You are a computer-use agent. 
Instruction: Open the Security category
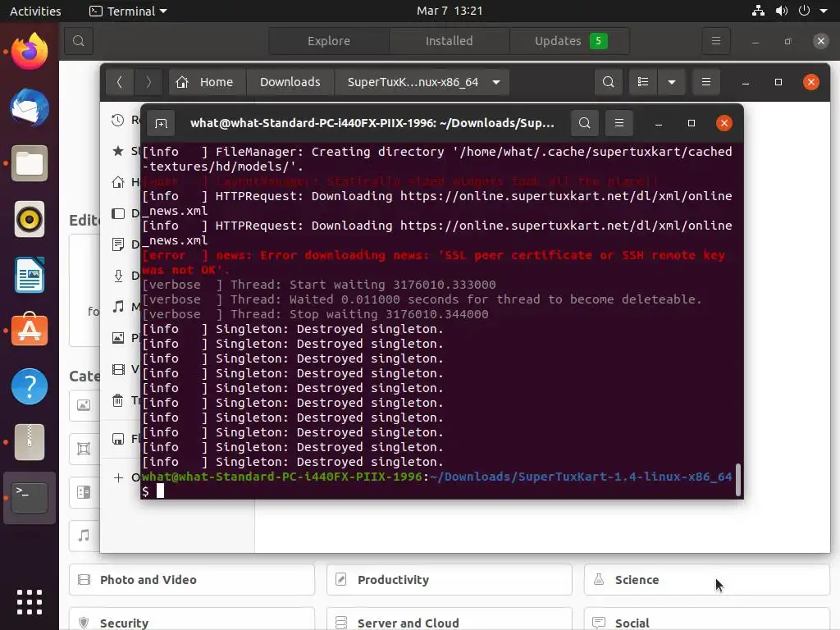coord(192,620)
